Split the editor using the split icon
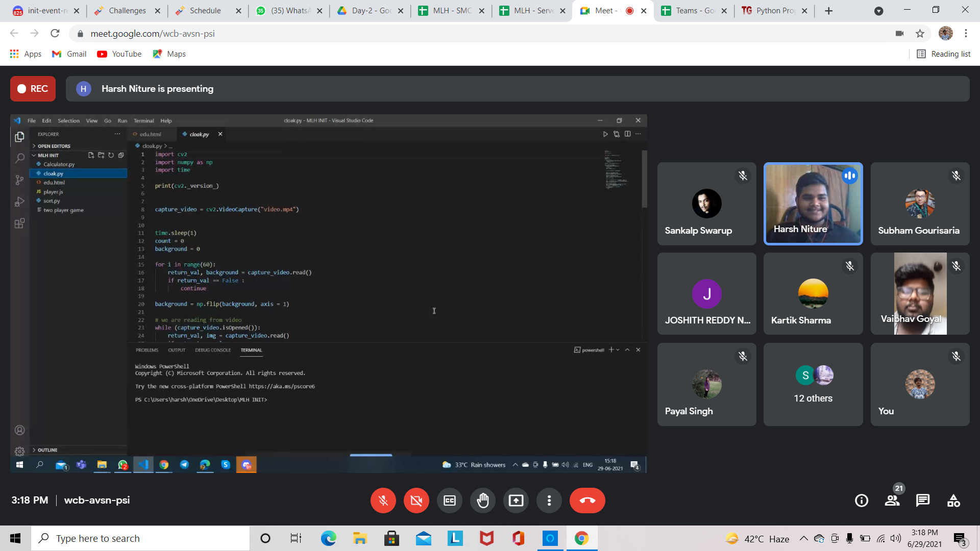 (x=628, y=134)
